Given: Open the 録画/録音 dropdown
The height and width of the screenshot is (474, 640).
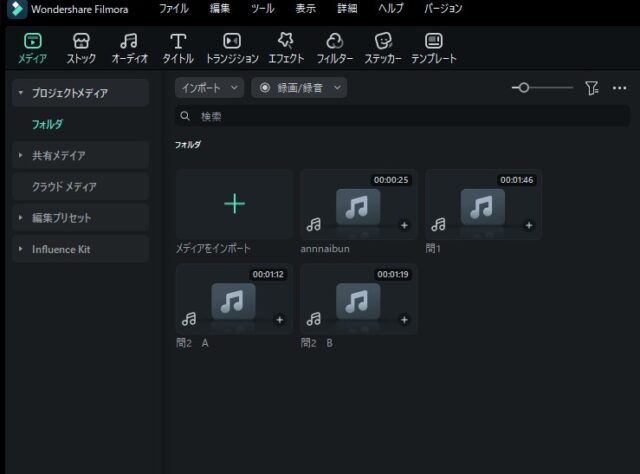Looking at the screenshot, I should coord(299,88).
